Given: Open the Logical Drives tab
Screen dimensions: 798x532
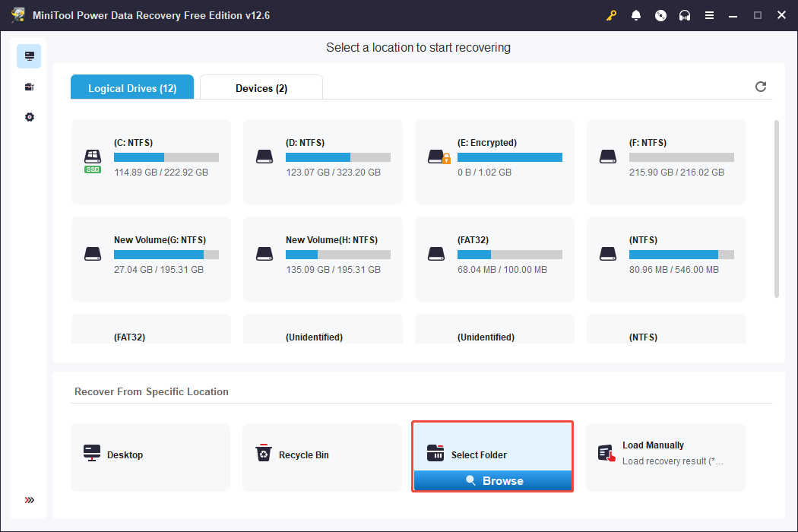Looking at the screenshot, I should pos(131,88).
